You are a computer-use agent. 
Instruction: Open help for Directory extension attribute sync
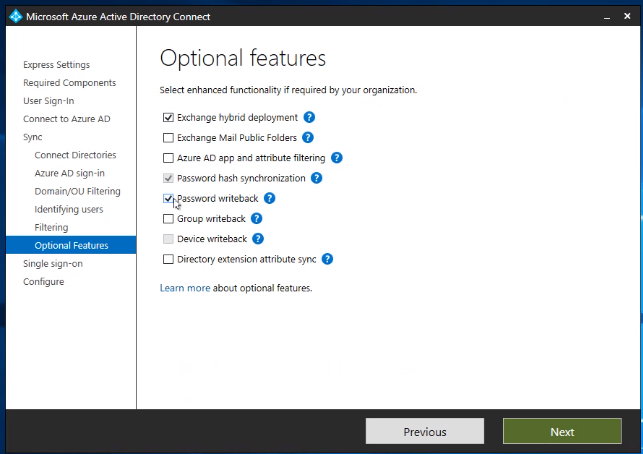pos(327,259)
